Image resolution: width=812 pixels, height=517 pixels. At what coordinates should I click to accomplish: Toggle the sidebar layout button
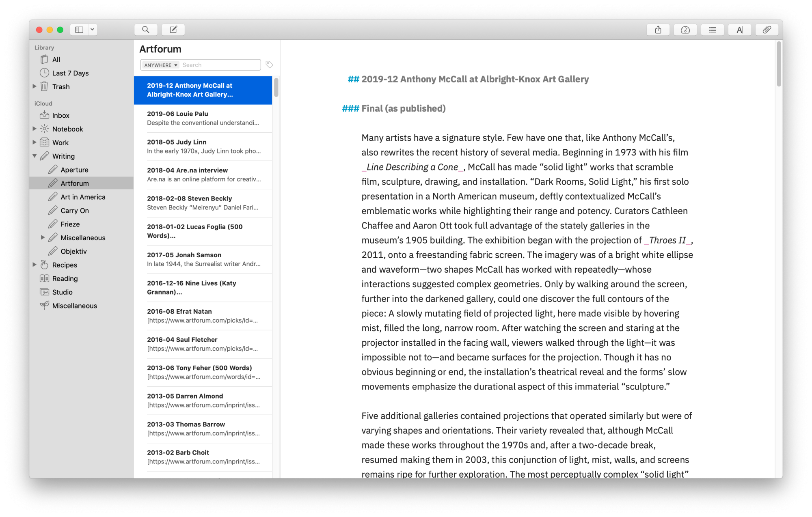79,30
